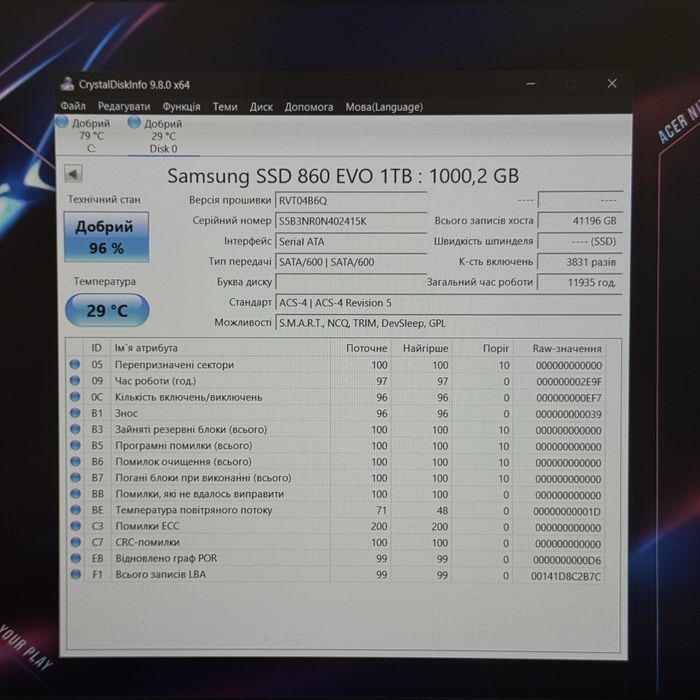This screenshot has height=700, width=700.
Task: Open the Допомога menu
Action: 308,107
